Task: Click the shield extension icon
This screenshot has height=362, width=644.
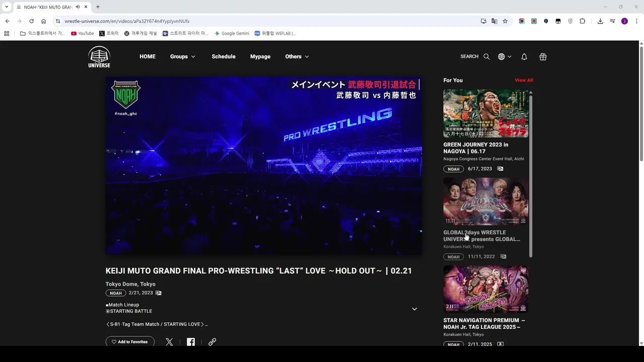Action: (x=570, y=21)
